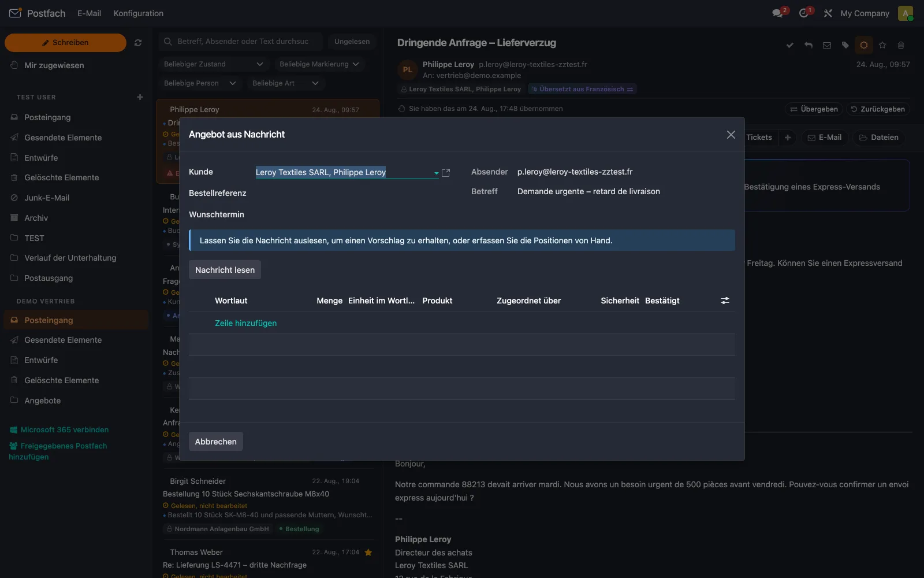Click Bestellung tag on Birgit Schneider message
The image size is (924, 578).
pos(299,529)
